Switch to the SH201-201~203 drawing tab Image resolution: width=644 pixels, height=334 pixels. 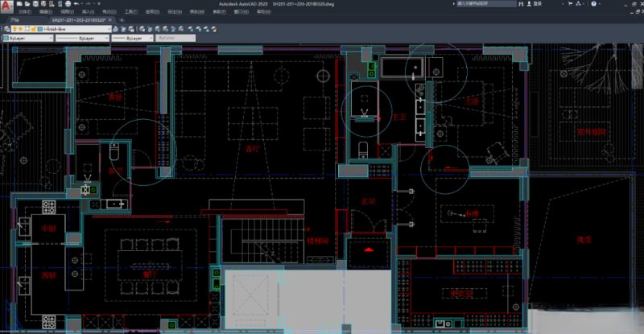tap(77, 19)
